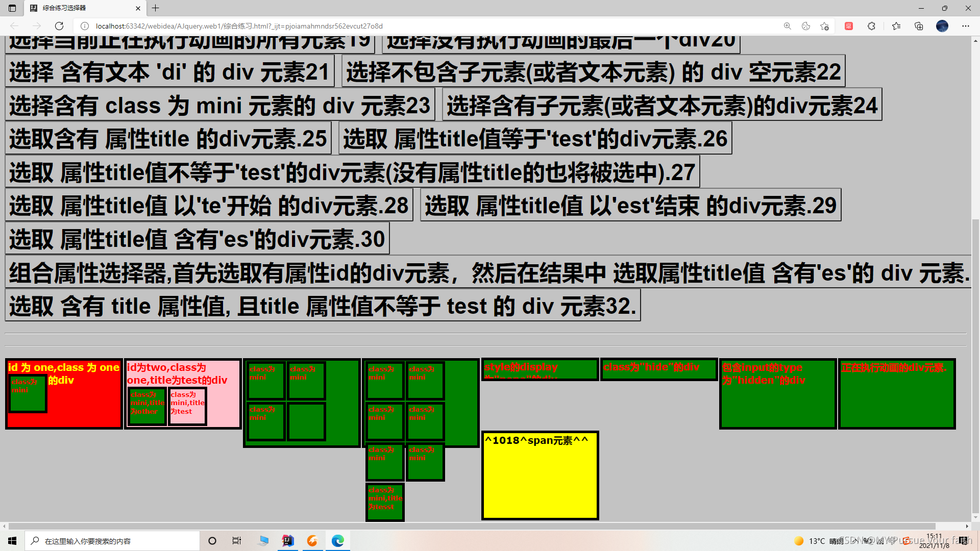
Task: Open the Collections icon in toolbar
Action: [919, 26]
